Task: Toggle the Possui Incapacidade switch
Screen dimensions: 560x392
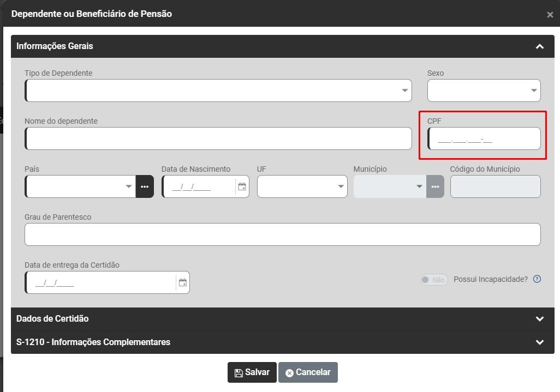Action: click(434, 280)
